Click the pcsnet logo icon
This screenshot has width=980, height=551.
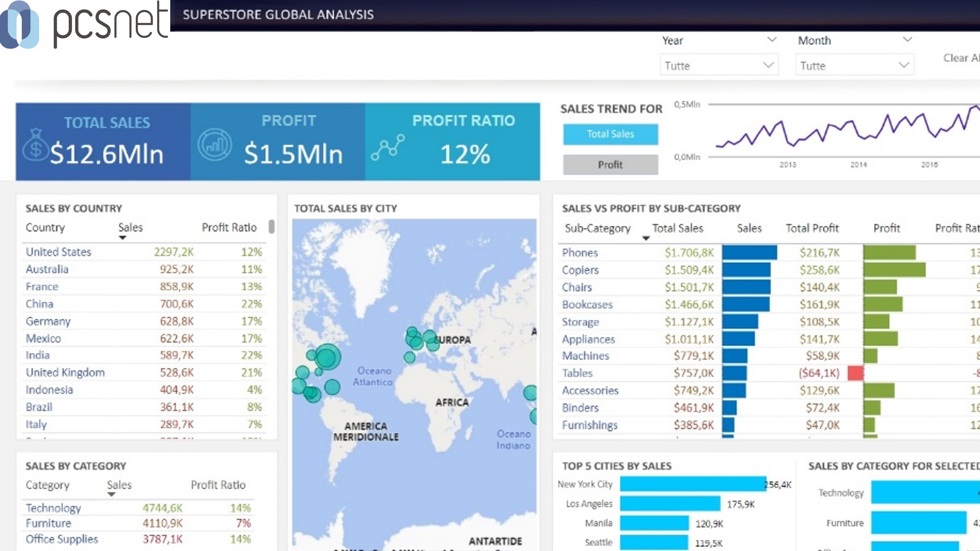click(20, 25)
